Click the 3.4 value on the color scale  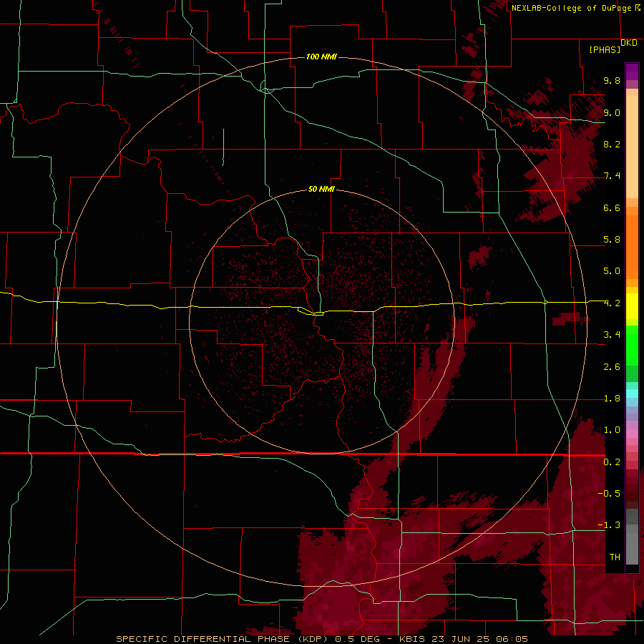(612, 335)
